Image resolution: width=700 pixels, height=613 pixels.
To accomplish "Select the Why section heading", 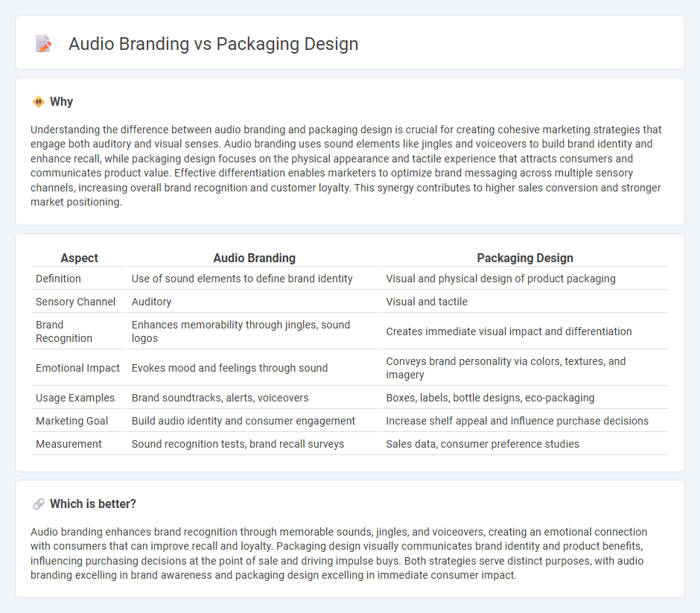I will (x=61, y=101).
